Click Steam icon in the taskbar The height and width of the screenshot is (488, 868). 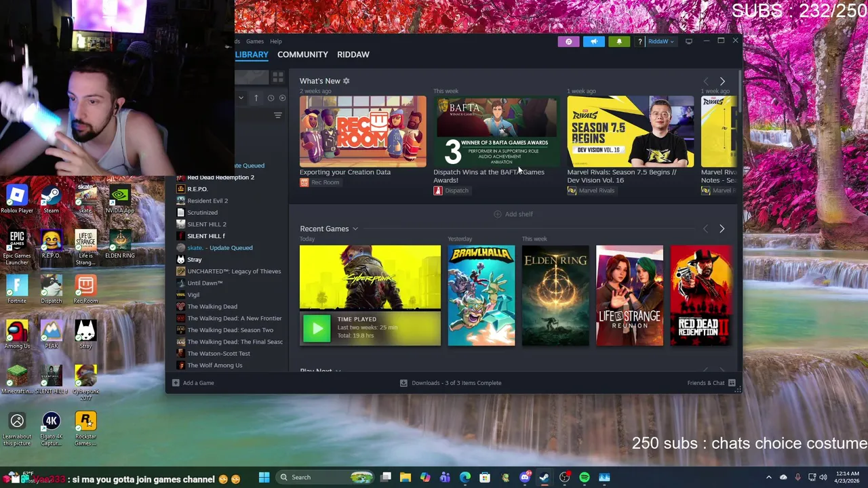pos(544,477)
